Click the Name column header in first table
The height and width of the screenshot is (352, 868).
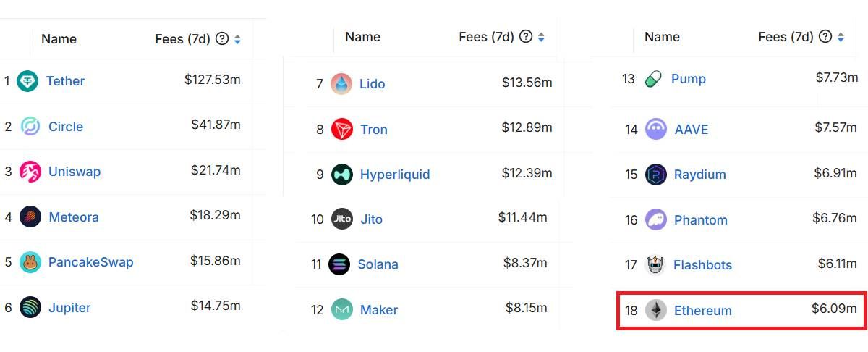point(59,39)
